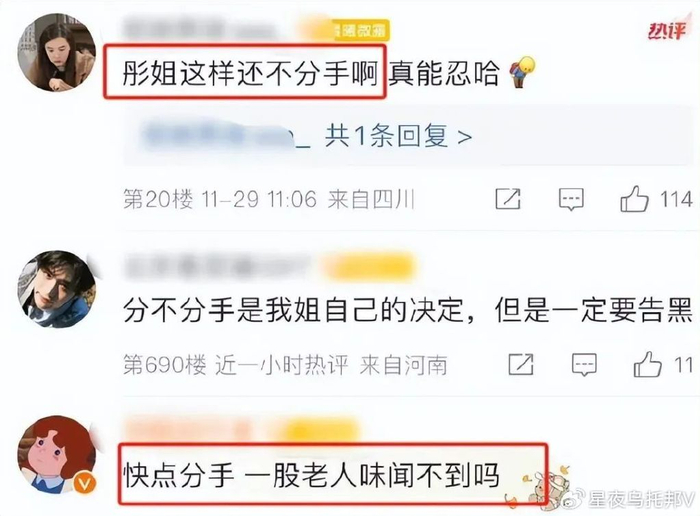Image resolution: width=700 pixels, height=516 pixels.
Task: Expand 共1条回复 replies
Action: [398, 136]
